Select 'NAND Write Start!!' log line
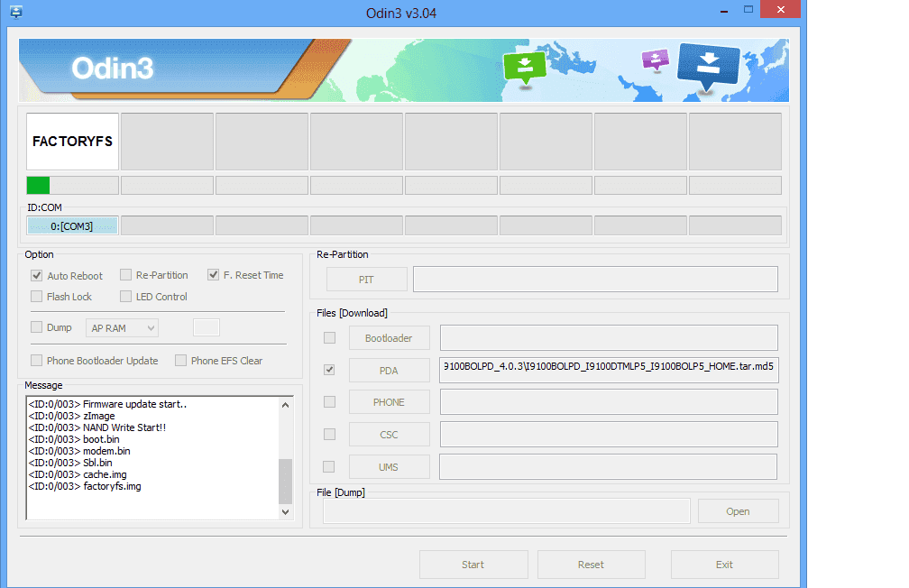This screenshot has width=909, height=588. pyautogui.click(x=97, y=427)
